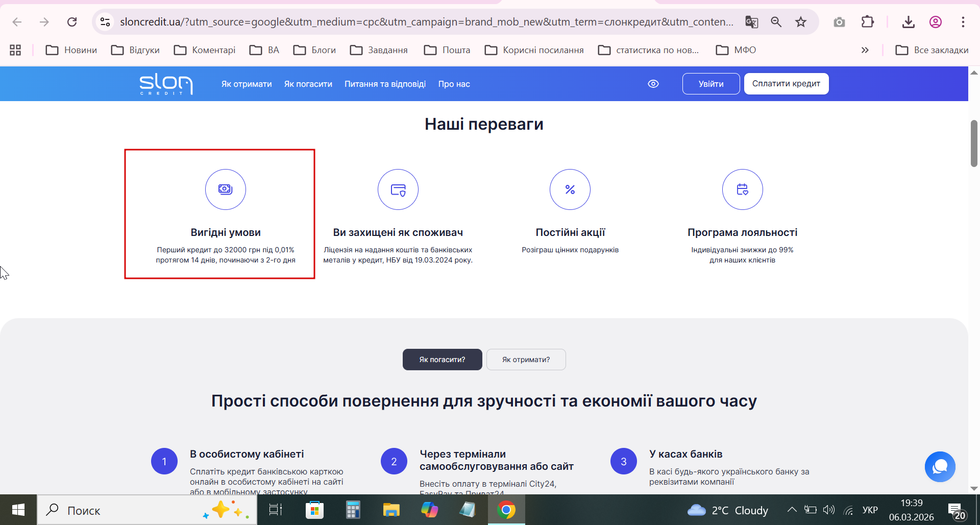This screenshot has width=980, height=525.
Task: Open the Як отримати menu item
Action: pyautogui.click(x=247, y=84)
